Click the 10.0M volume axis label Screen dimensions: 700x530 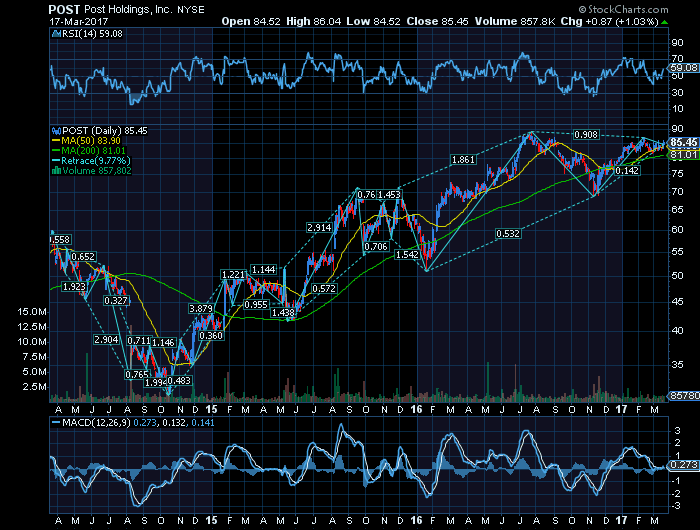tap(32, 342)
